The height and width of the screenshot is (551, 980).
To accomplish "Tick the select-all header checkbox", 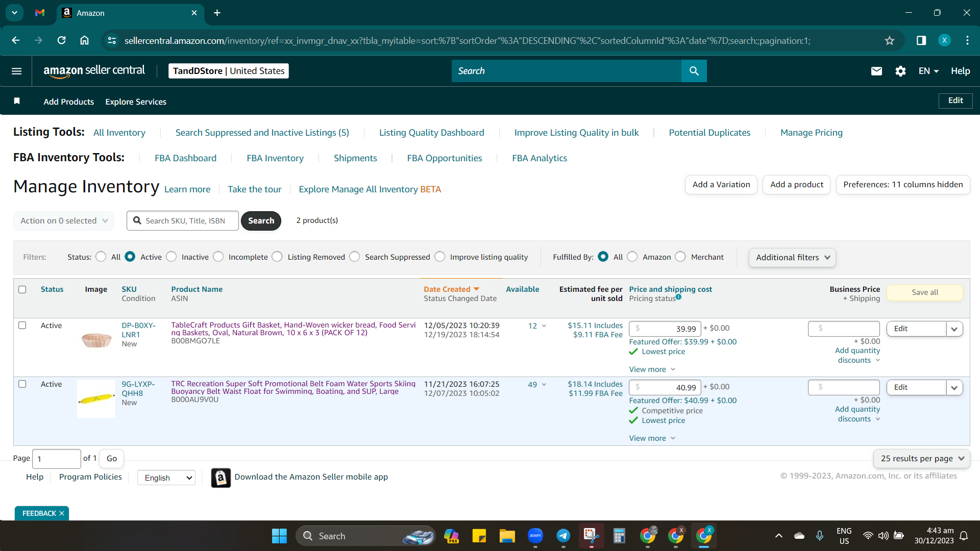I will click(x=22, y=289).
